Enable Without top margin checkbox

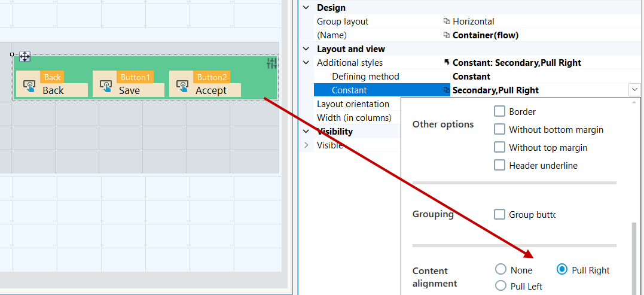pyautogui.click(x=499, y=147)
